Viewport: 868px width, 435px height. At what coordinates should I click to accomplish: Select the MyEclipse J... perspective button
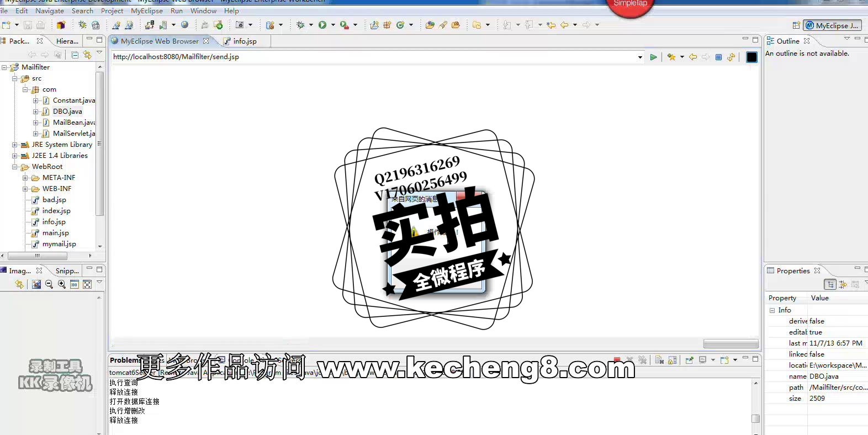(x=832, y=25)
